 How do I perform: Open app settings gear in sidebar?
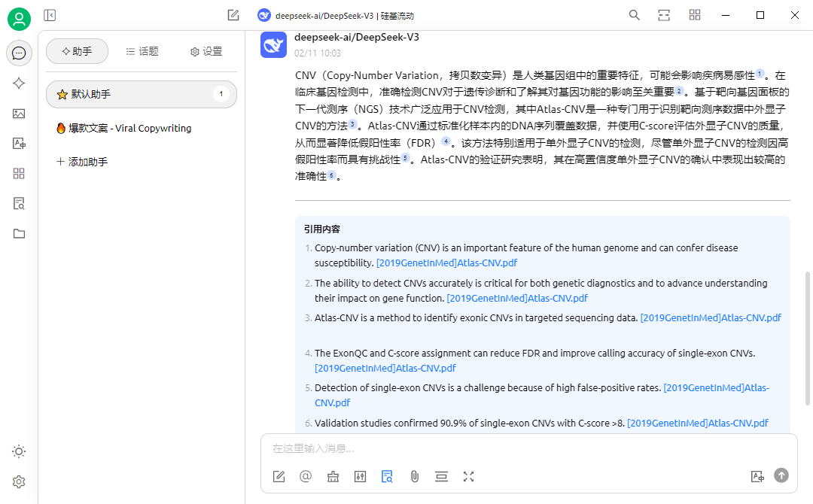pyautogui.click(x=19, y=481)
